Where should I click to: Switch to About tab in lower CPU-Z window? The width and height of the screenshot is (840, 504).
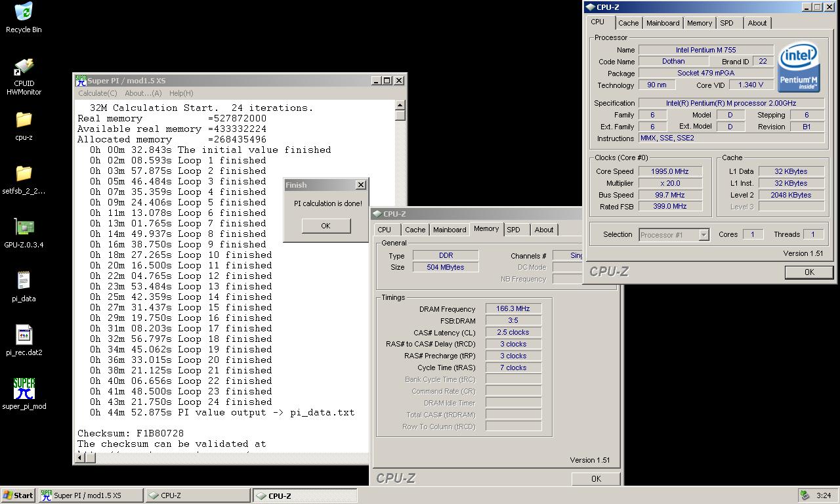pos(544,230)
